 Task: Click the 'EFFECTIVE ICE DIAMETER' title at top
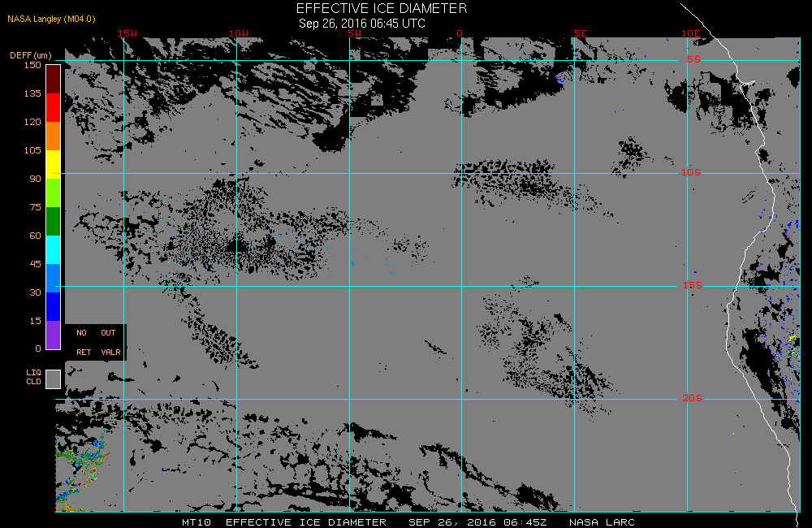(382, 8)
